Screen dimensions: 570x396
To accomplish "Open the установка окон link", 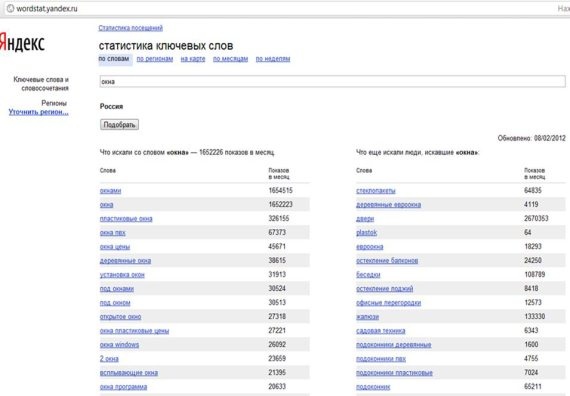I will tap(122, 275).
